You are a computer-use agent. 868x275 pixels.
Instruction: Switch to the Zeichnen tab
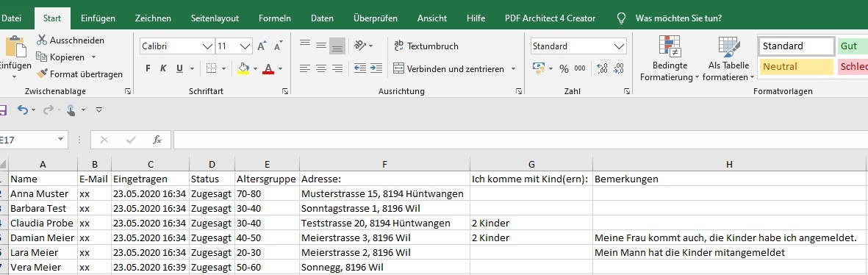click(x=152, y=18)
